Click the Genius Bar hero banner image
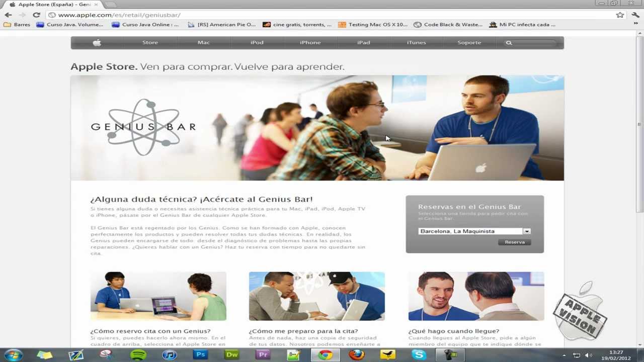 [317, 128]
